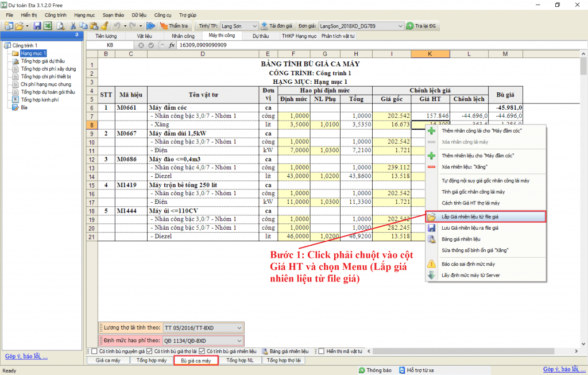Click green plus icon for Thêm nhiên liệu

point(432,156)
